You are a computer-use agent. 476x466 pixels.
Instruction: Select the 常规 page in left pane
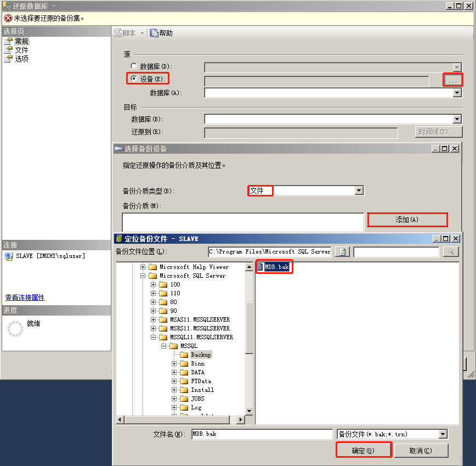(21, 41)
